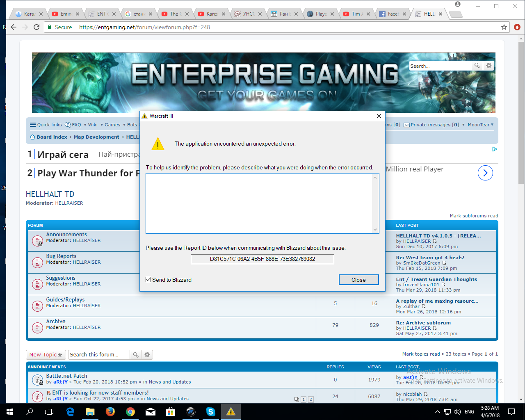
Task: Go back in the Chrome browser
Action: pyautogui.click(x=14, y=27)
